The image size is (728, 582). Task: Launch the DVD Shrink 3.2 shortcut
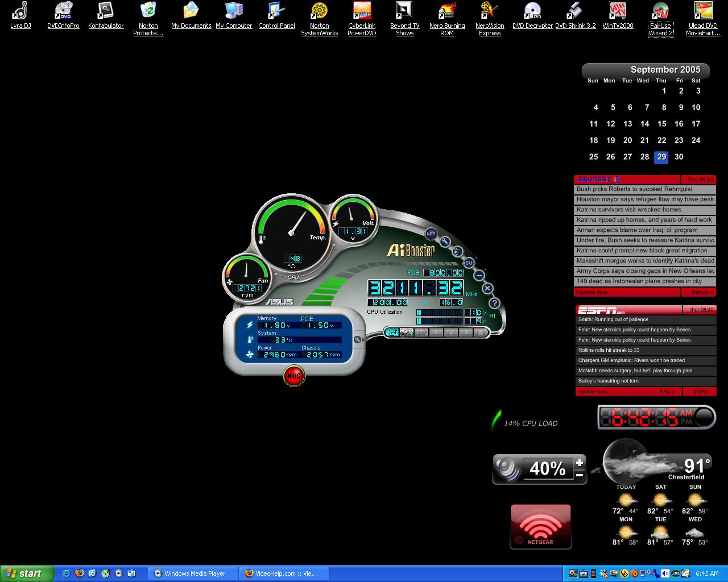(x=575, y=15)
